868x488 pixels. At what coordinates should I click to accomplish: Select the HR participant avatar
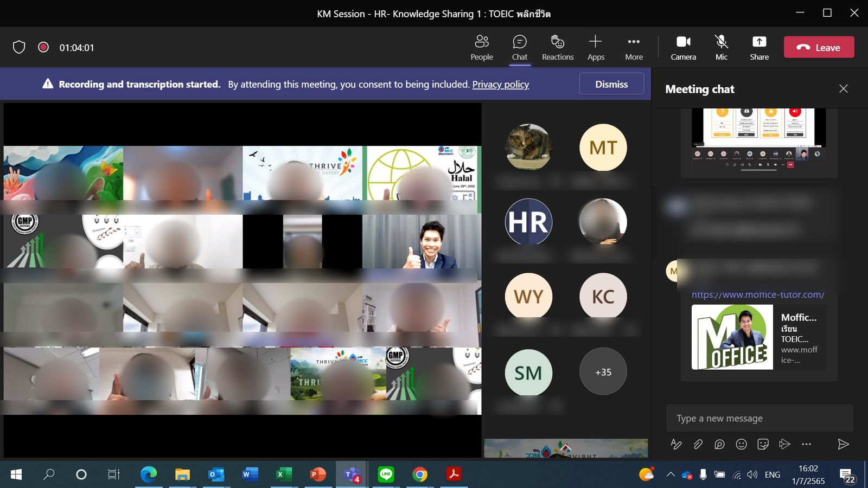[528, 222]
